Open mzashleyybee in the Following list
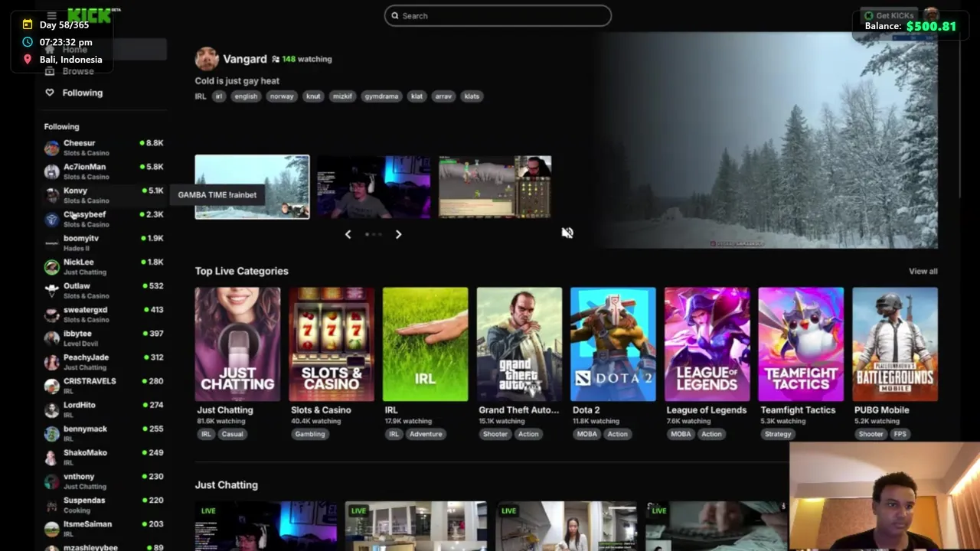980x551 pixels. point(104,546)
